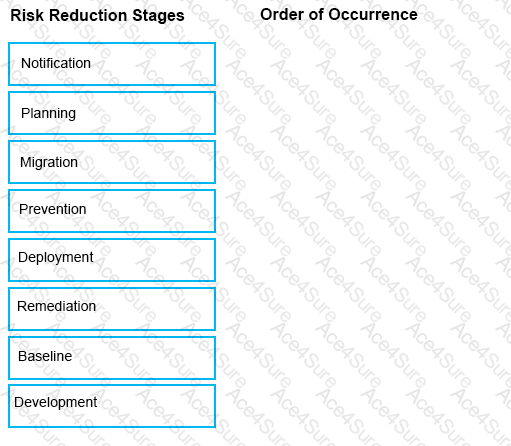511x446 pixels.
Task: Pick the Baseline stage item
Action: pos(112,358)
